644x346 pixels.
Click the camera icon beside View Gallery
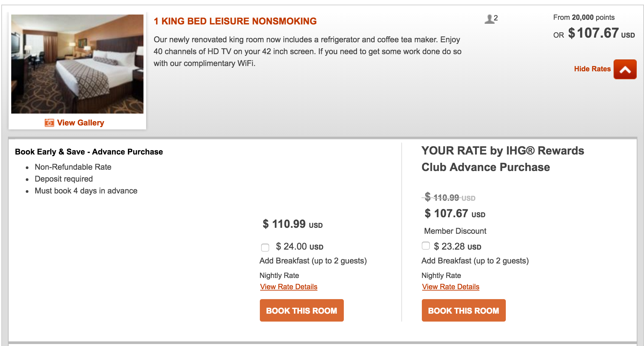coord(49,123)
